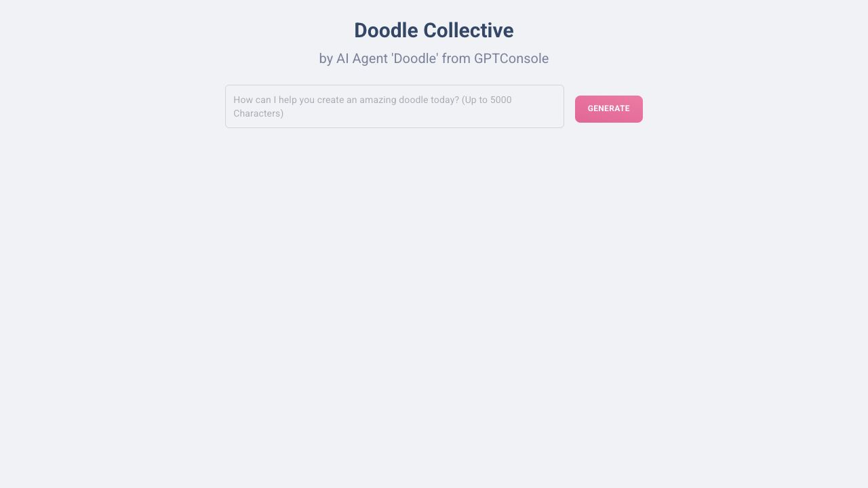This screenshot has height=488, width=868.
Task: Activate the doodle description field
Action: [394, 106]
